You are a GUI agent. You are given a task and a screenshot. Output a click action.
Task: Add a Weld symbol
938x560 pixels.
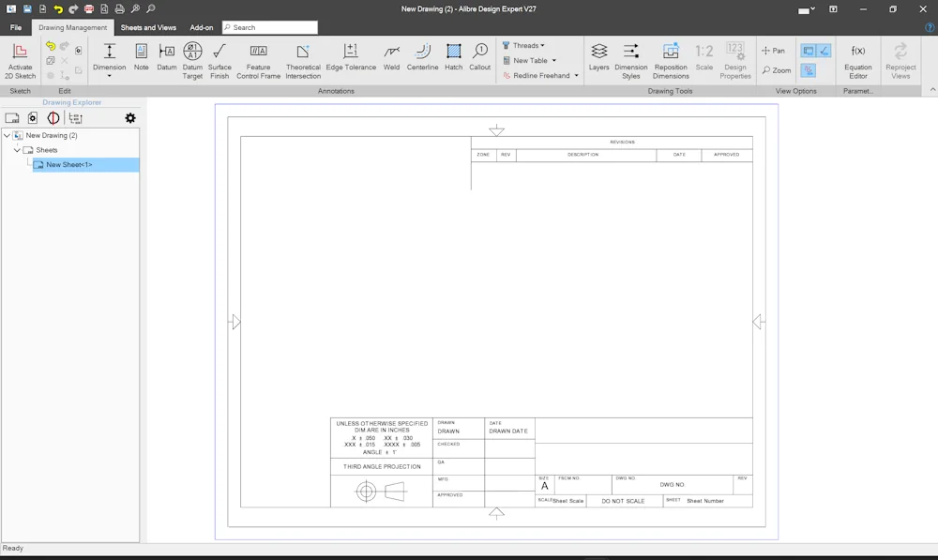[392, 57]
